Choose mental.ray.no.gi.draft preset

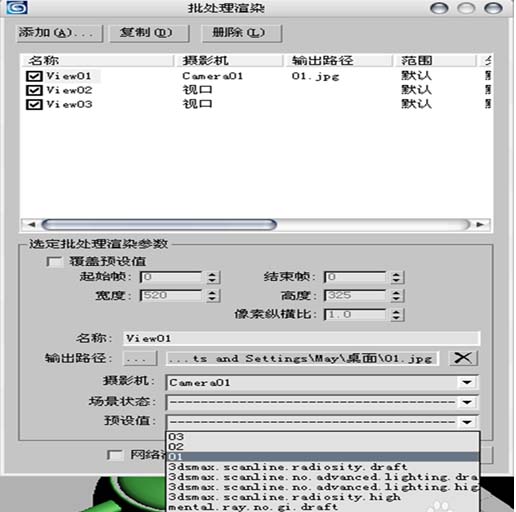(x=323, y=507)
